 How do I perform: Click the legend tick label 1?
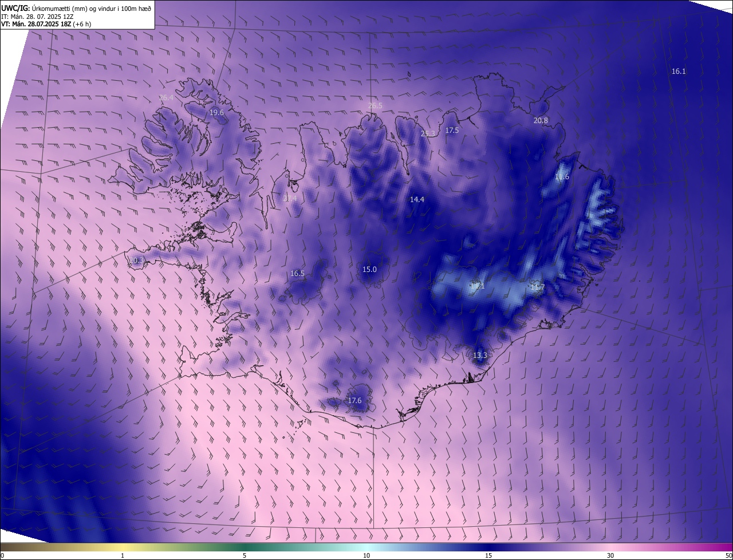123,555
